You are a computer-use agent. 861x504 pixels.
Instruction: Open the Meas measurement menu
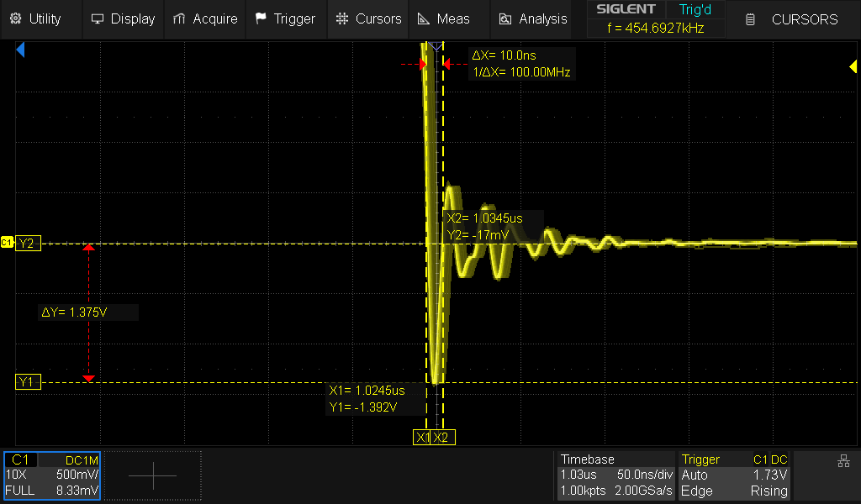tap(444, 18)
